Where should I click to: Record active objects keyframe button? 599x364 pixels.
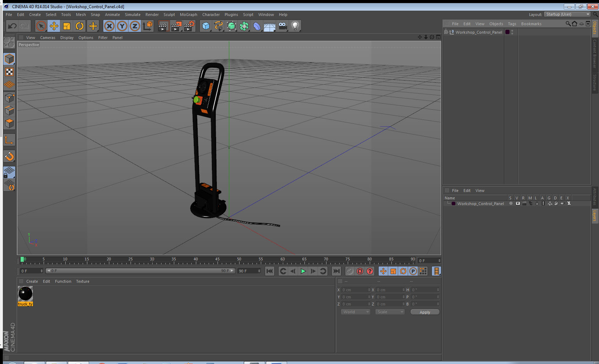[x=350, y=271]
